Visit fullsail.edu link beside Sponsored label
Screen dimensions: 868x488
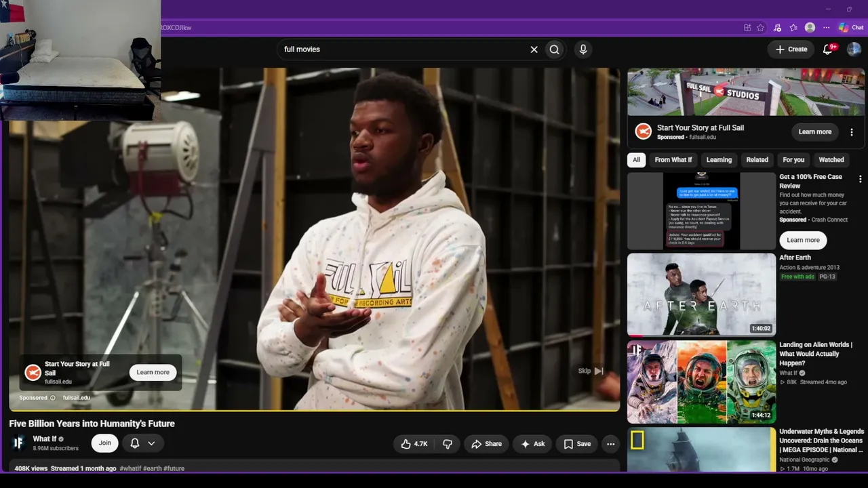[x=76, y=398]
